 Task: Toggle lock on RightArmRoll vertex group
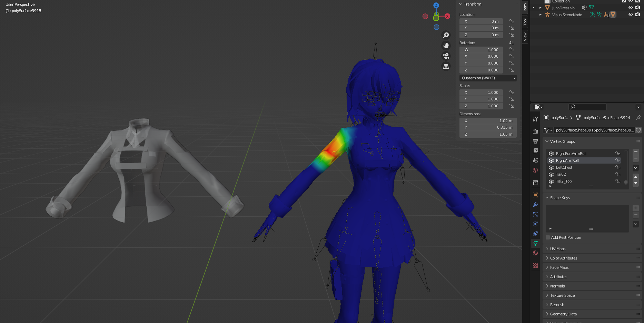[x=618, y=160]
